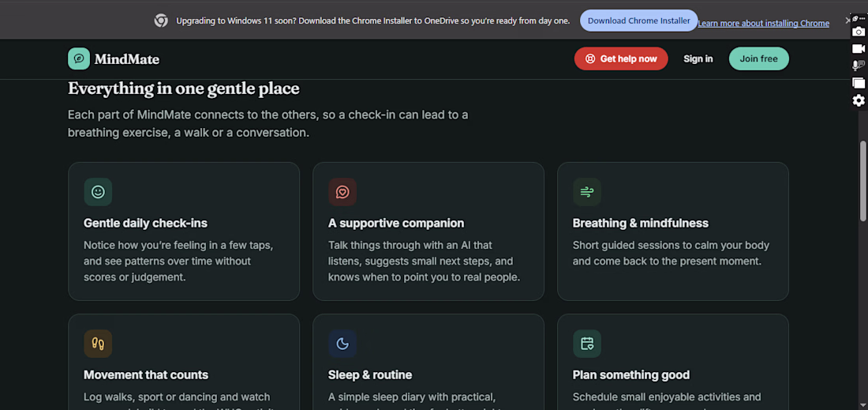Click the Sign in link
The image size is (868, 410).
click(698, 58)
